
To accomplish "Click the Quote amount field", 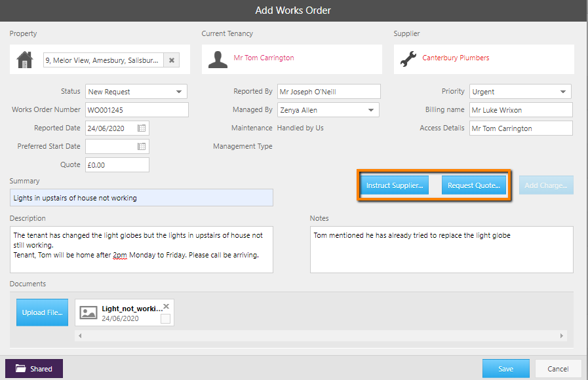I will (x=117, y=165).
